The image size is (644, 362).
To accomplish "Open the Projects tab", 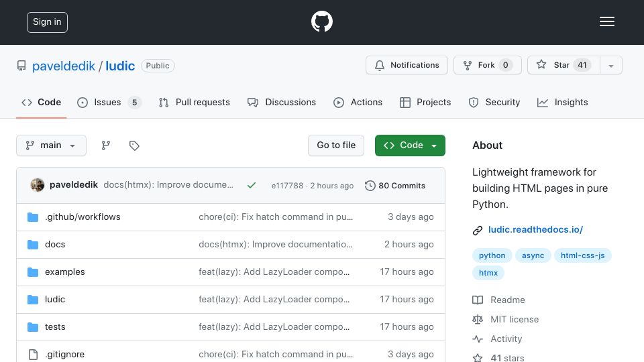I will [425, 102].
